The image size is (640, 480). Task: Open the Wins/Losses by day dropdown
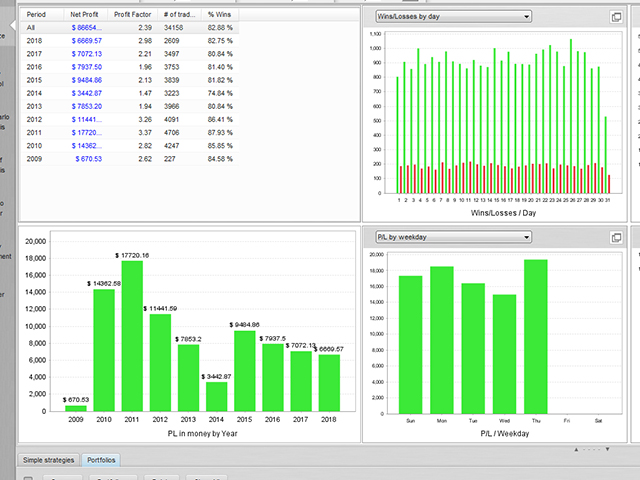click(x=453, y=17)
